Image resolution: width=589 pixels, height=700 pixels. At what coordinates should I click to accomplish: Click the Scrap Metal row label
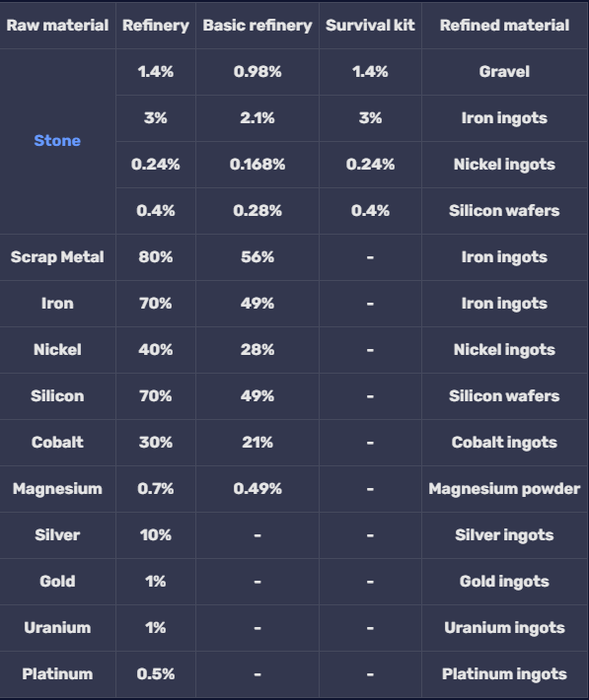[57, 257]
